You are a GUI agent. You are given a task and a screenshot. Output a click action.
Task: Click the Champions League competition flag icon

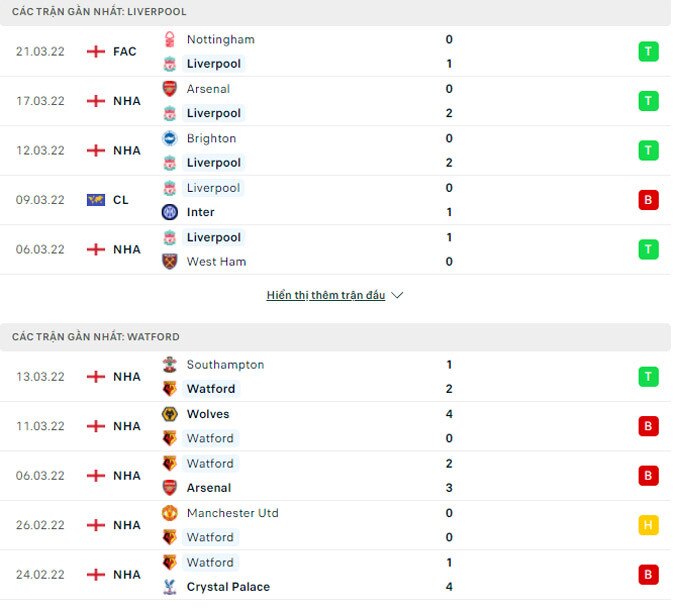pos(96,200)
